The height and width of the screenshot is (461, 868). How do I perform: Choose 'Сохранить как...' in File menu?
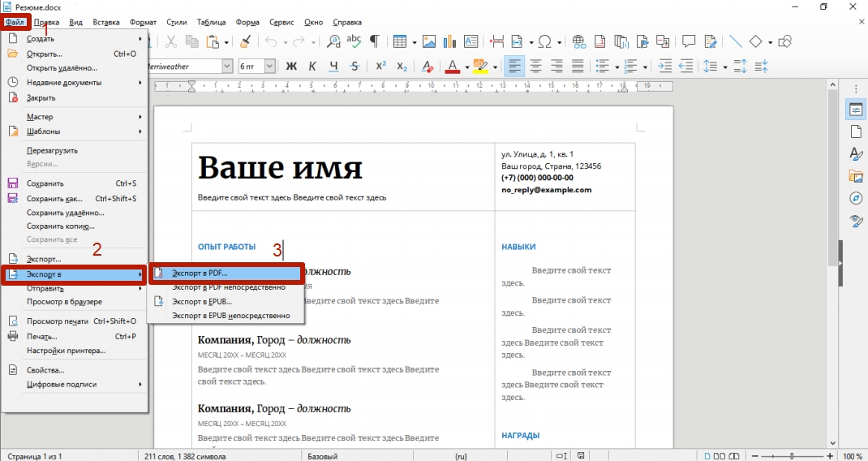54,198
